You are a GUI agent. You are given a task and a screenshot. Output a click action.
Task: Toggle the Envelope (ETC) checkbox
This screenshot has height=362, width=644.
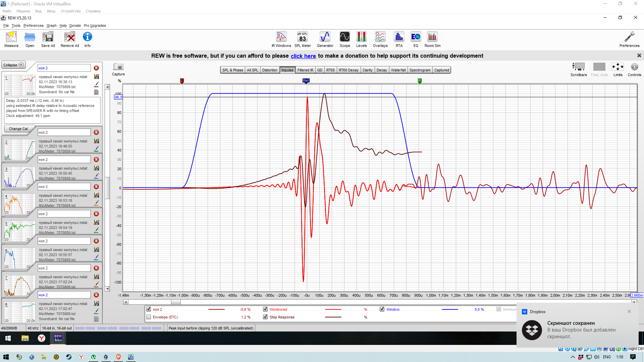pos(149,317)
